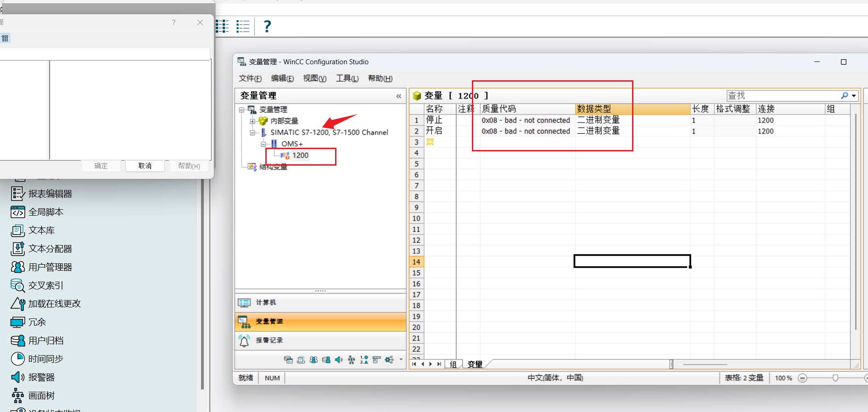Image resolution: width=868 pixels, height=412 pixels.
Task: Select the 1200 connection in the tree
Action: pos(300,156)
